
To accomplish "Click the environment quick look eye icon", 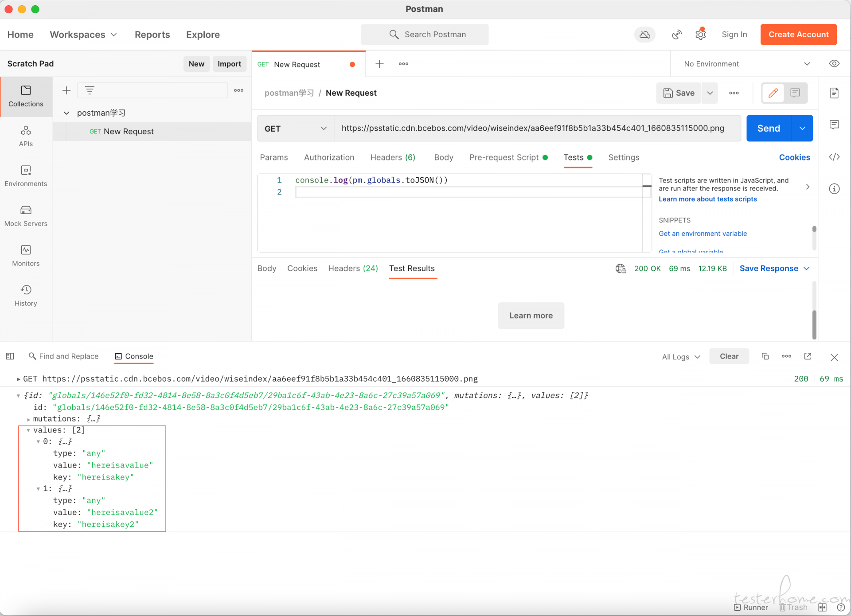I will point(834,63).
